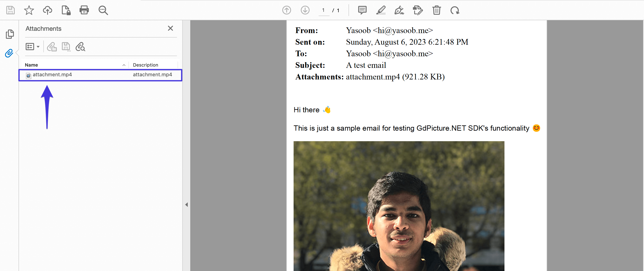Select the highlighter annotation tool

click(381, 10)
